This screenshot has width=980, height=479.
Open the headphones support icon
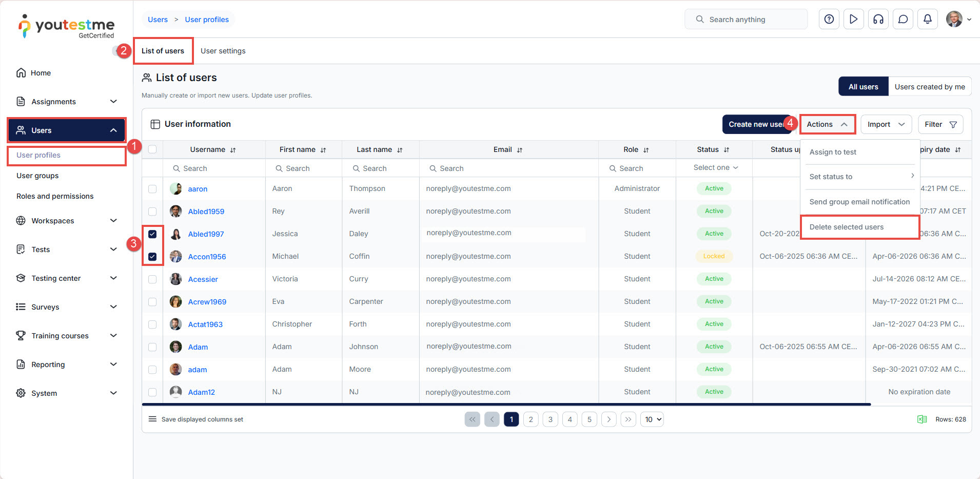click(878, 20)
